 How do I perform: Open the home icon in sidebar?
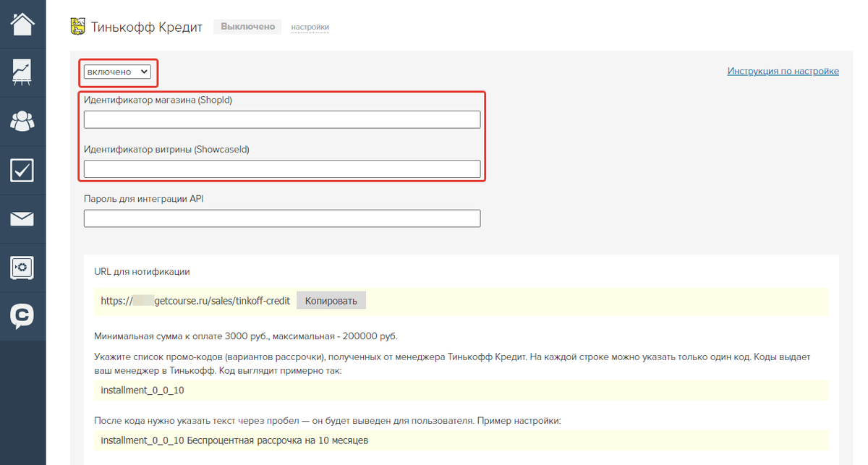click(22, 23)
